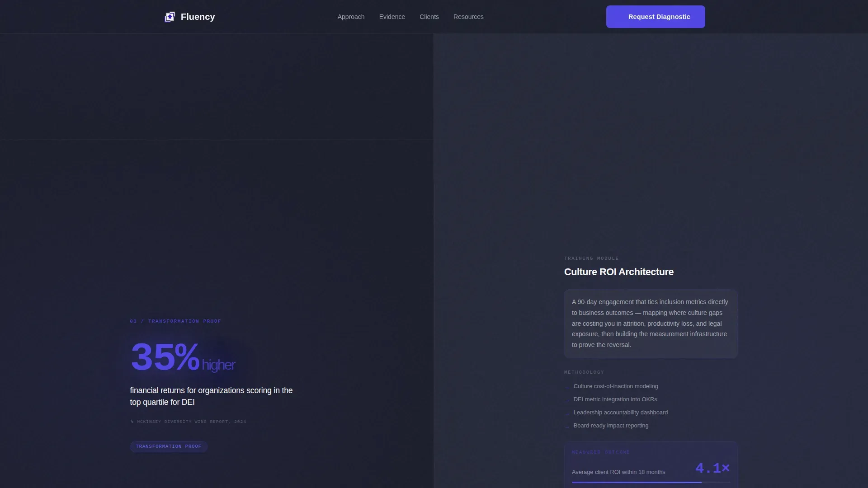This screenshot has width=868, height=488.
Task: Click the McKinsey Diversity Wins Report citation
Action: coord(188,422)
